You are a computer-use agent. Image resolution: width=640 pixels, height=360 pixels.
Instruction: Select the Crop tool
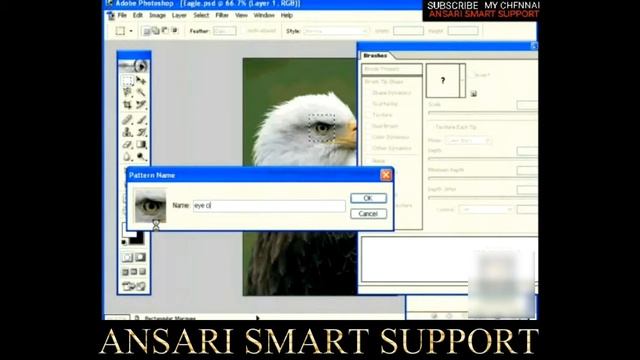click(127, 104)
